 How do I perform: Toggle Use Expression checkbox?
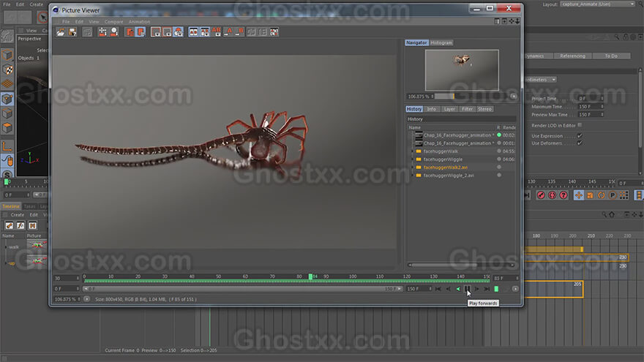[x=580, y=136]
